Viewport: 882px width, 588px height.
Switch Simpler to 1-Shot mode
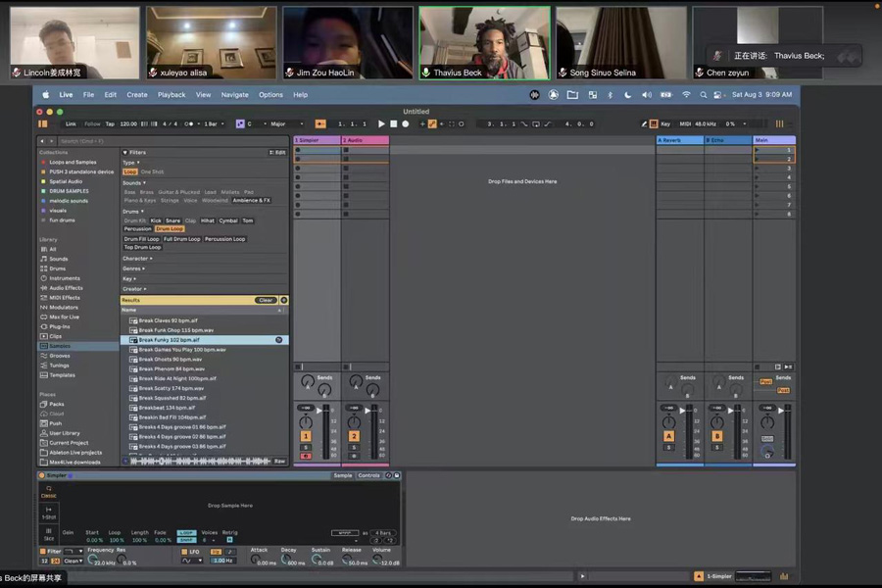click(x=49, y=513)
